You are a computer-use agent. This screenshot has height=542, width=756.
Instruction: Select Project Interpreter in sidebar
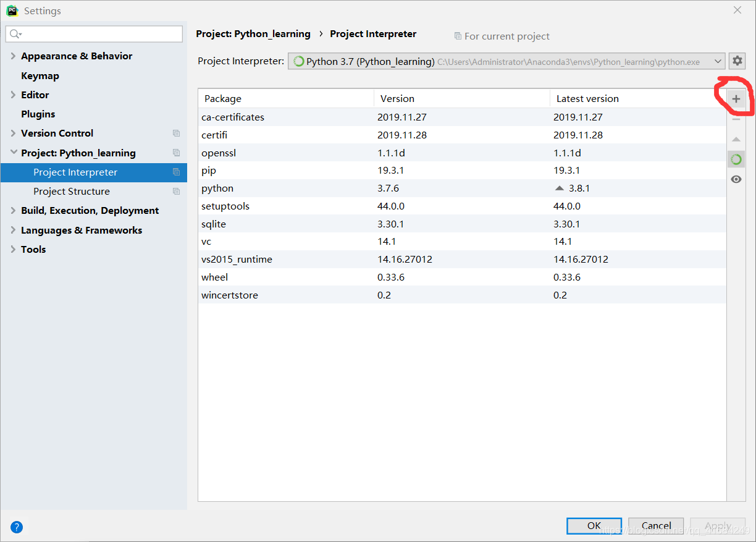[93, 172]
